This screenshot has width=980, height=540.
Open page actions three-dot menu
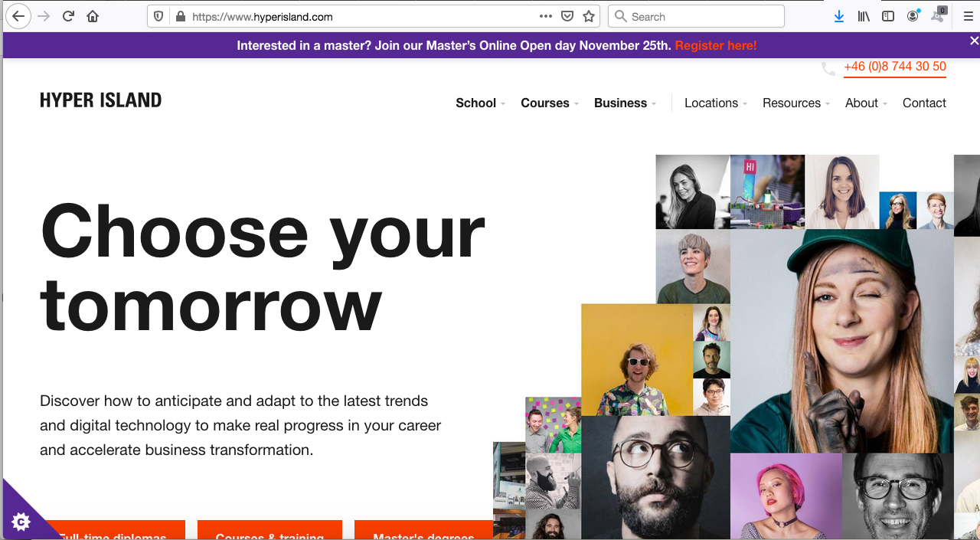click(x=545, y=16)
